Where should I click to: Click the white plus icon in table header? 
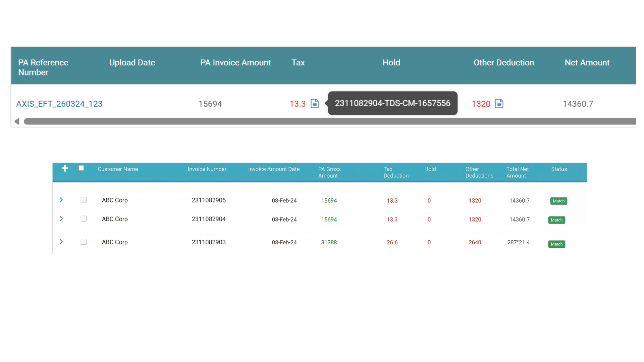click(65, 168)
